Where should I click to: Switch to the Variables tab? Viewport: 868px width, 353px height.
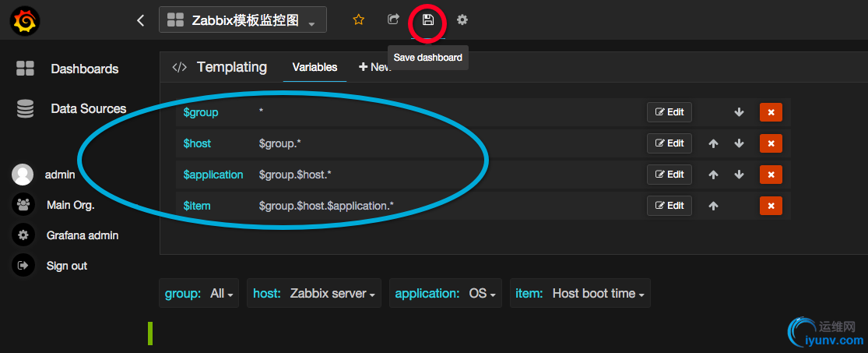click(x=315, y=68)
